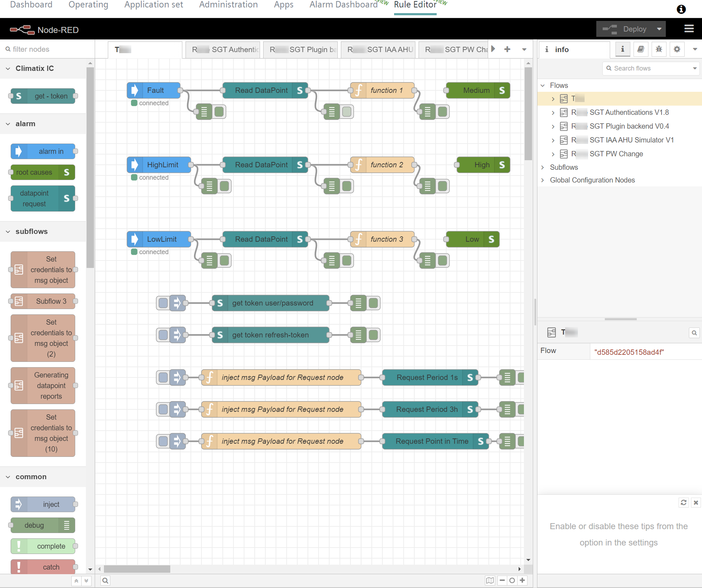Open the Apps menu item
702x588 pixels.
coord(284,5)
